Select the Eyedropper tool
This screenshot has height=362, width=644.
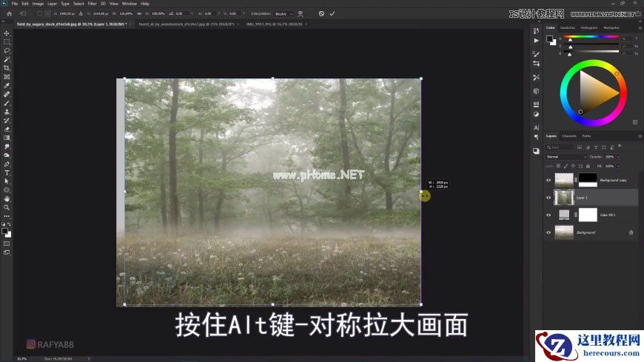[7, 85]
